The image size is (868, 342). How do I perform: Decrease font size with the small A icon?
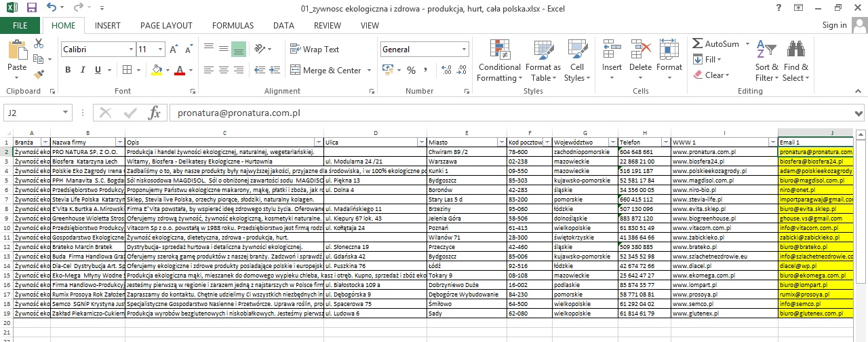tap(188, 50)
